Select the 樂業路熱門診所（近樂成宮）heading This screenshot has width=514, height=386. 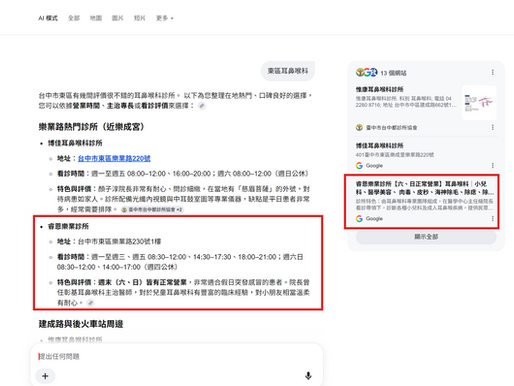coord(91,127)
